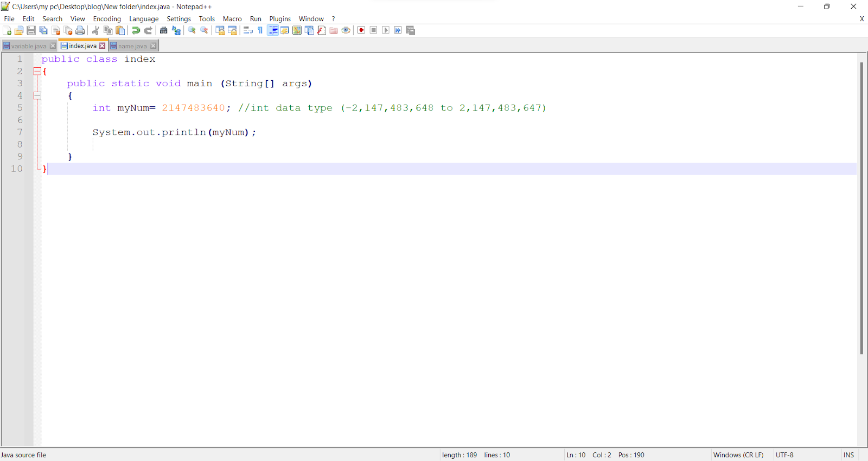Image resolution: width=868 pixels, height=461 pixels.
Task: Toggle the Document Map panel icon
Action: click(297, 30)
